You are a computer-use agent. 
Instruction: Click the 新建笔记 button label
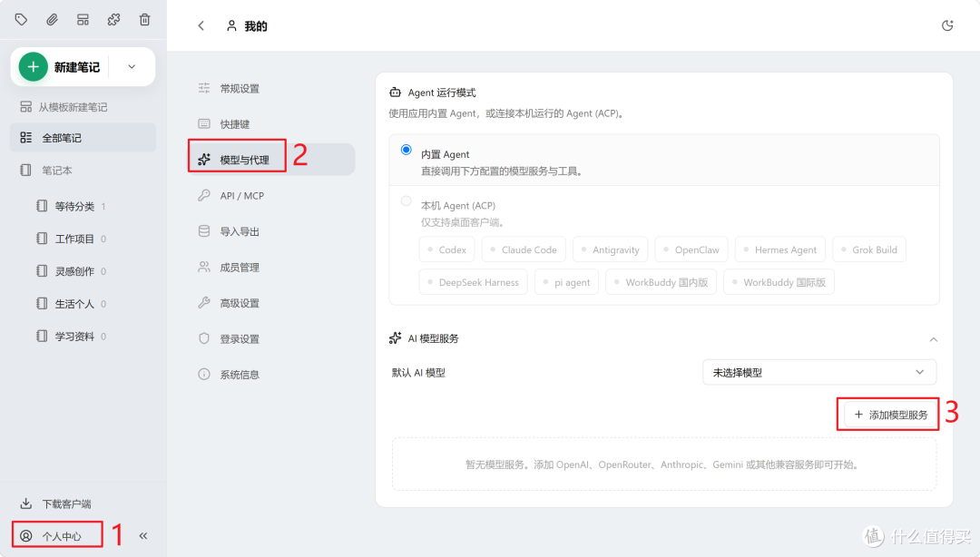(x=77, y=67)
